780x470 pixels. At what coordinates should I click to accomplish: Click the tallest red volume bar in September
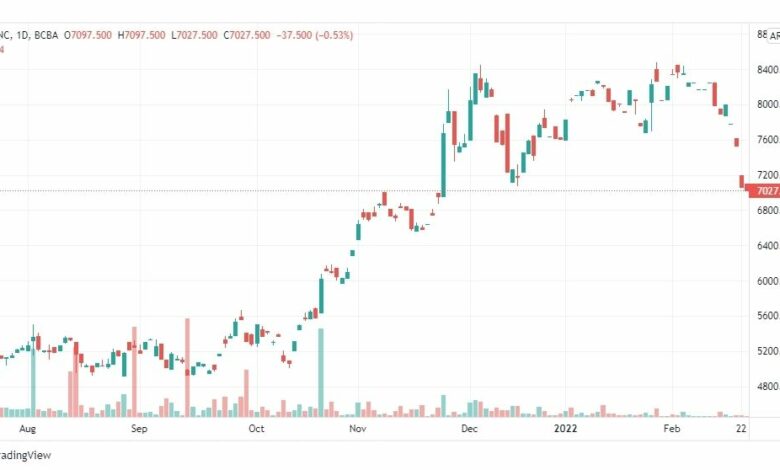tap(187, 368)
